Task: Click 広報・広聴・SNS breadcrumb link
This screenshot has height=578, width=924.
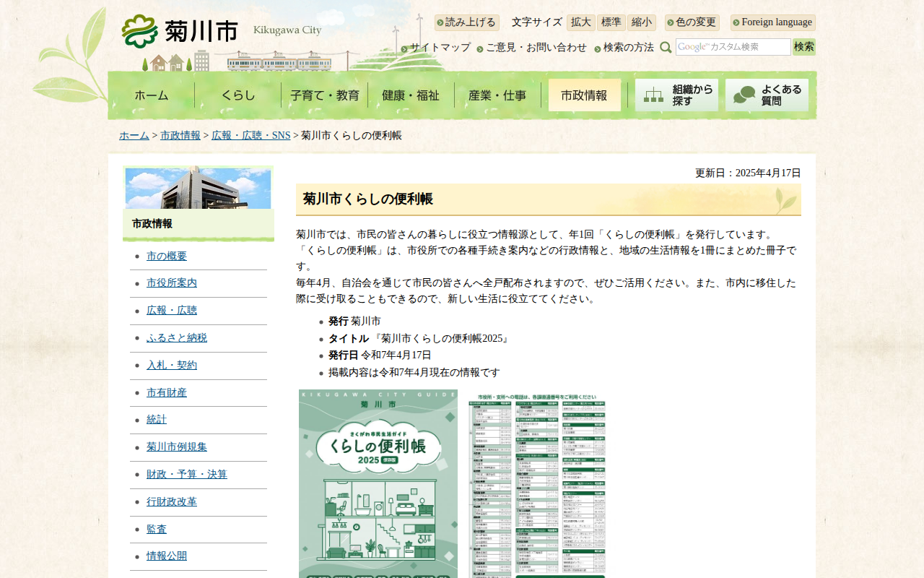Action: (x=251, y=136)
